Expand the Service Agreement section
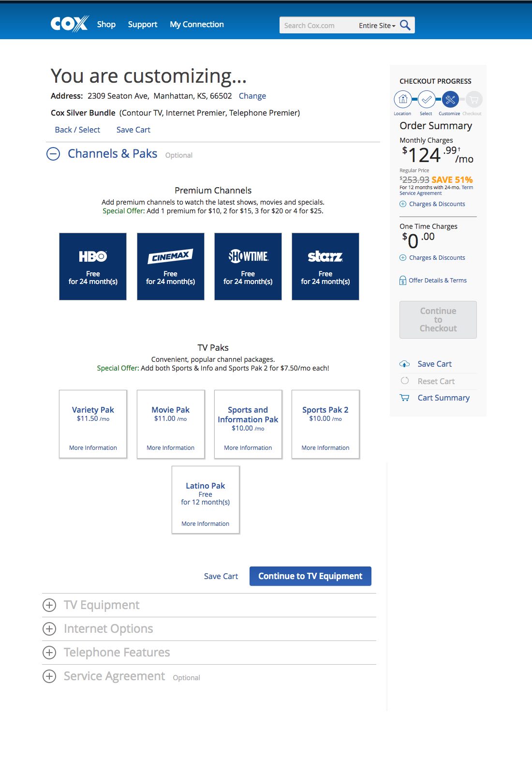This screenshot has width=532, height=774. click(x=49, y=676)
